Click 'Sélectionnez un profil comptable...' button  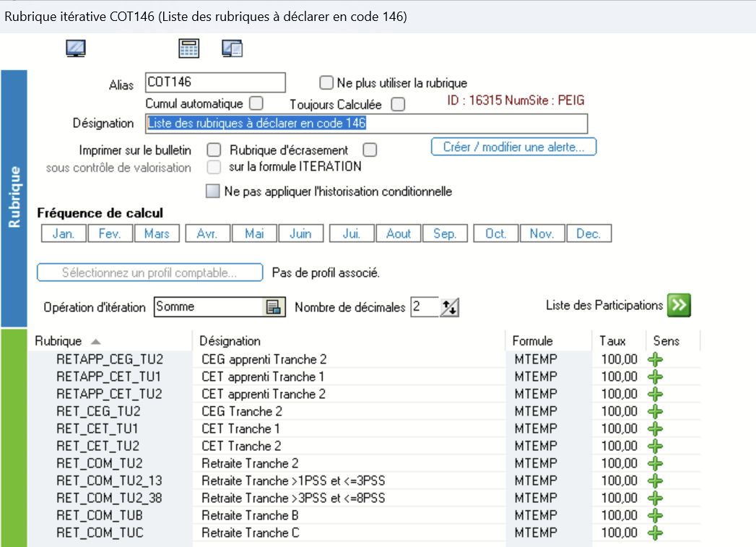[x=149, y=273]
